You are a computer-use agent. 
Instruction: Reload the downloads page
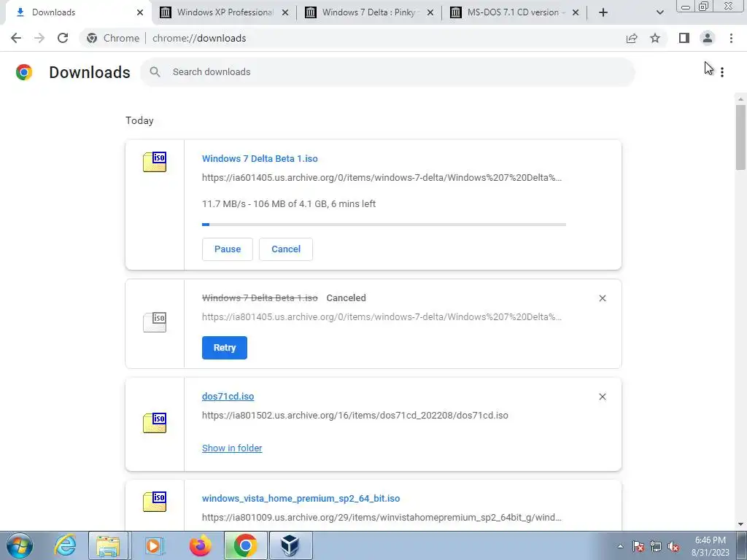pyautogui.click(x=63, y=38)
